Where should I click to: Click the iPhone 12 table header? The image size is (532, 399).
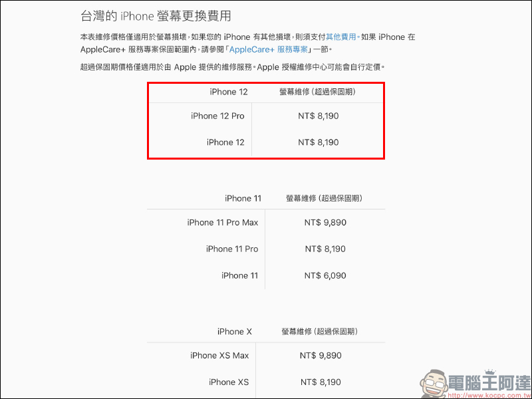pyautogui.click(x=229, y=92)
